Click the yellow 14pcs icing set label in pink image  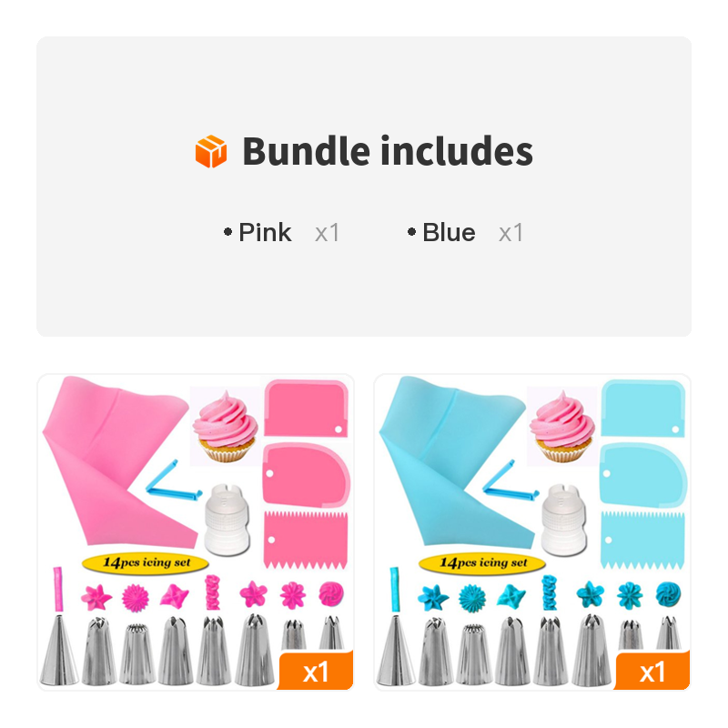pos(146,563)
